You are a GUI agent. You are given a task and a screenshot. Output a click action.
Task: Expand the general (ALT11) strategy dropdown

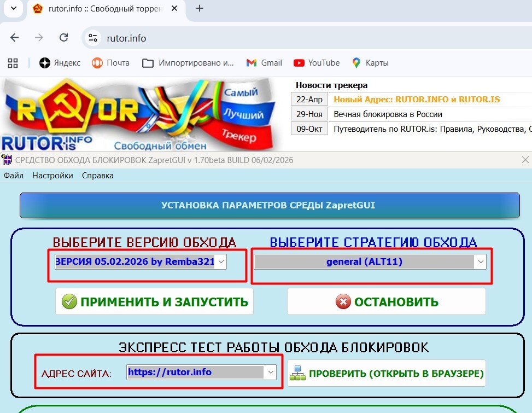pos(481,261)
